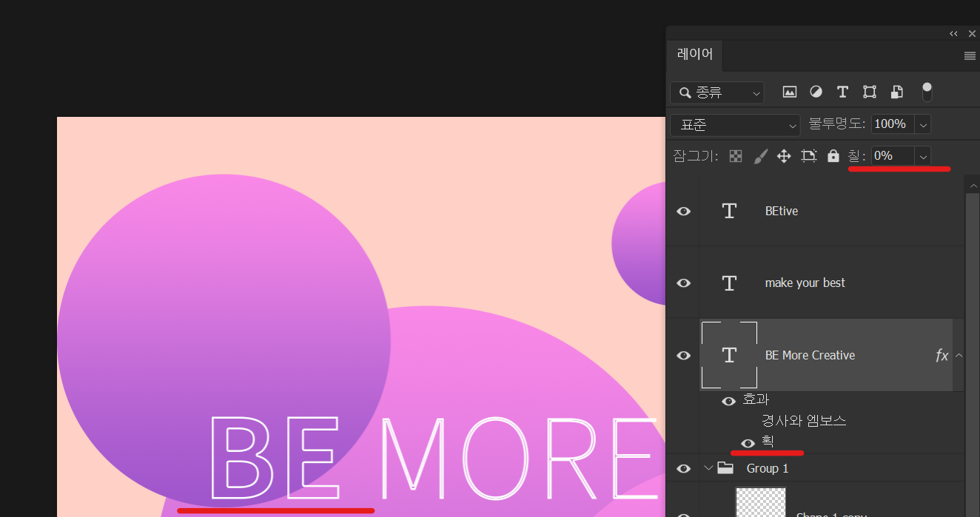Click BE More Creative layer thumbnail

(729, 355)
